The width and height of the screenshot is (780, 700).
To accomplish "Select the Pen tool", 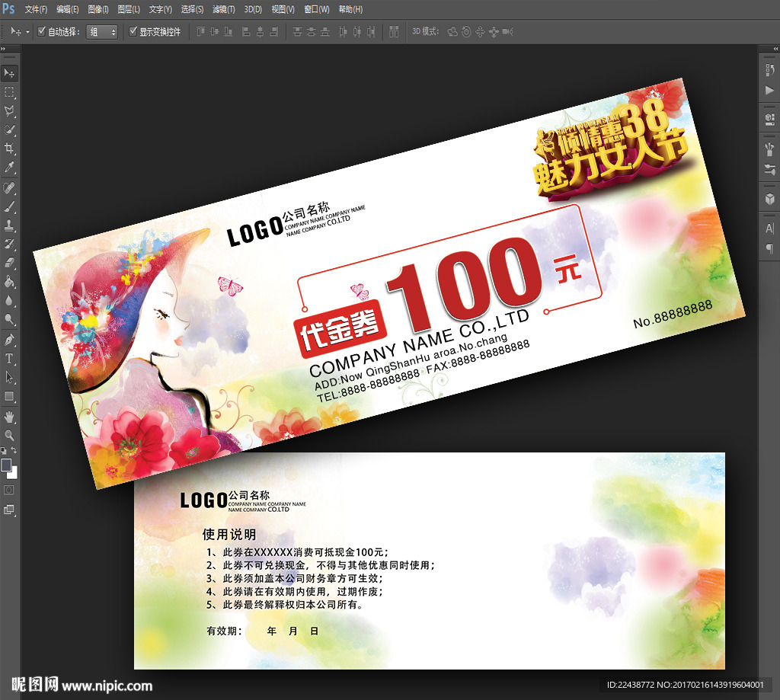I will pyautogui.click(x=9, y=340).
